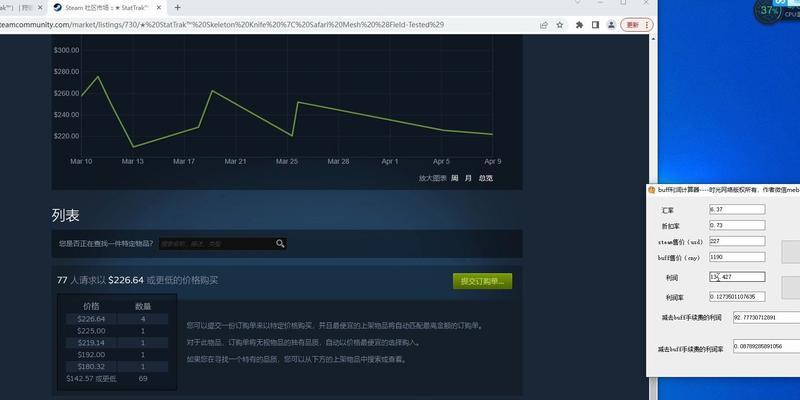Screen dimensions: 800x400
Task: Click the 折扣率 input in buff calculator
Action: (x=737, y=225)
